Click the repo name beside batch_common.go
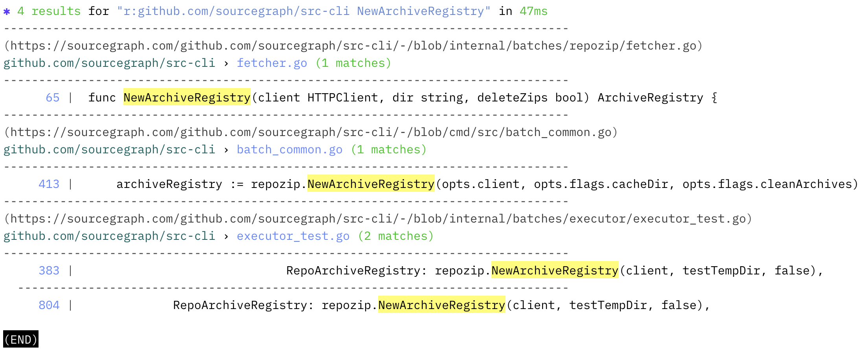Screen dimensions: 868x357 [x=110, y=149]
